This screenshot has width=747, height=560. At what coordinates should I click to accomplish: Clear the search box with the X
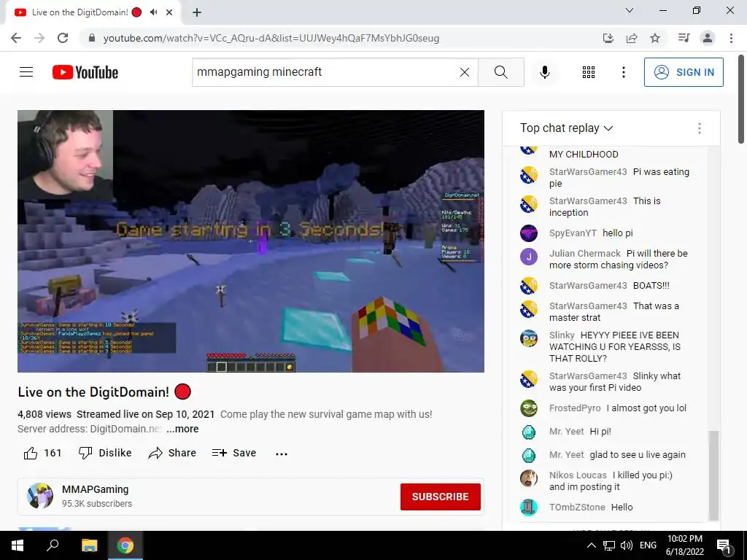465,72
